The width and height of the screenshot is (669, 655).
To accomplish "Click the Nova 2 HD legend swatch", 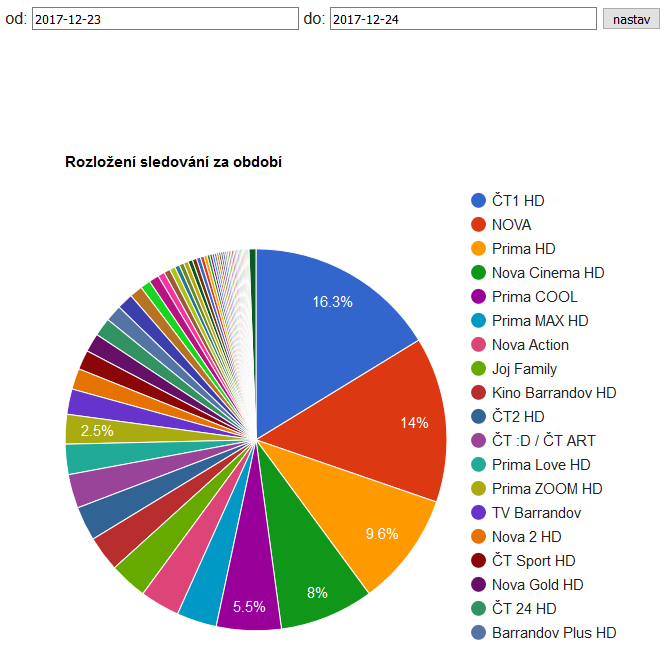I will click(x=478, y=536).
